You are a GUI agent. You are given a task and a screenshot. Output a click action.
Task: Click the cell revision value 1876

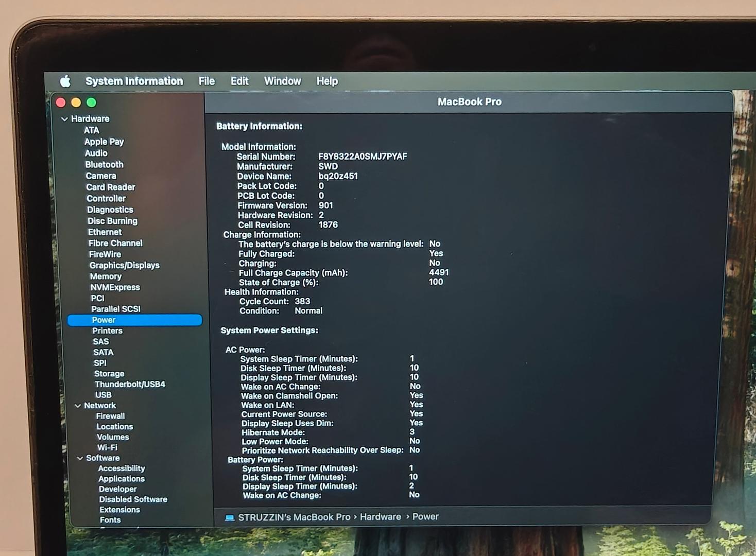point(328,225)
